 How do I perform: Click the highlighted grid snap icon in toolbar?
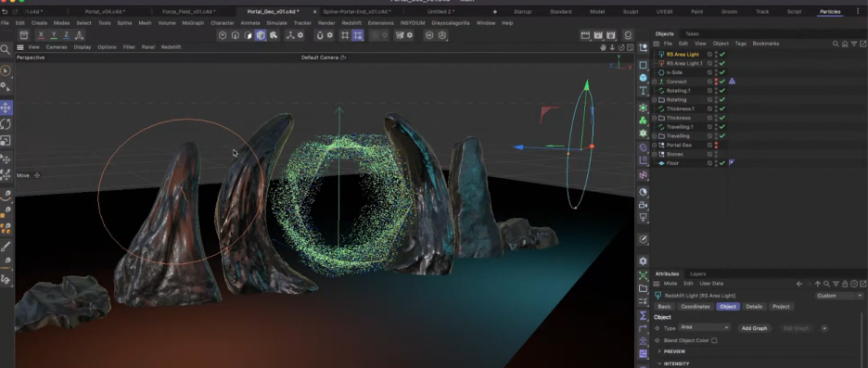tap(358, 35)
